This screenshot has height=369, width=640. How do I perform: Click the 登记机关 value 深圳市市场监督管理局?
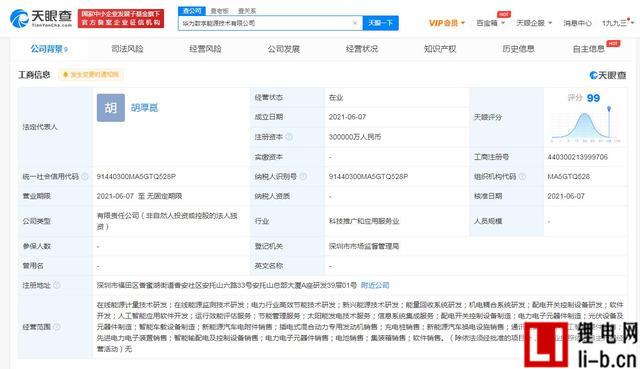pos(364,246)
